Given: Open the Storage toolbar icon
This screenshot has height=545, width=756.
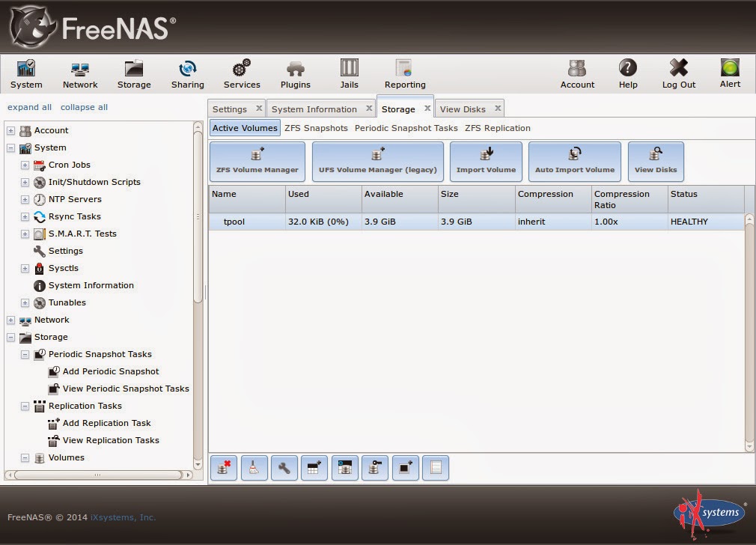Looking at the screenshot, I should click(134, 74).
